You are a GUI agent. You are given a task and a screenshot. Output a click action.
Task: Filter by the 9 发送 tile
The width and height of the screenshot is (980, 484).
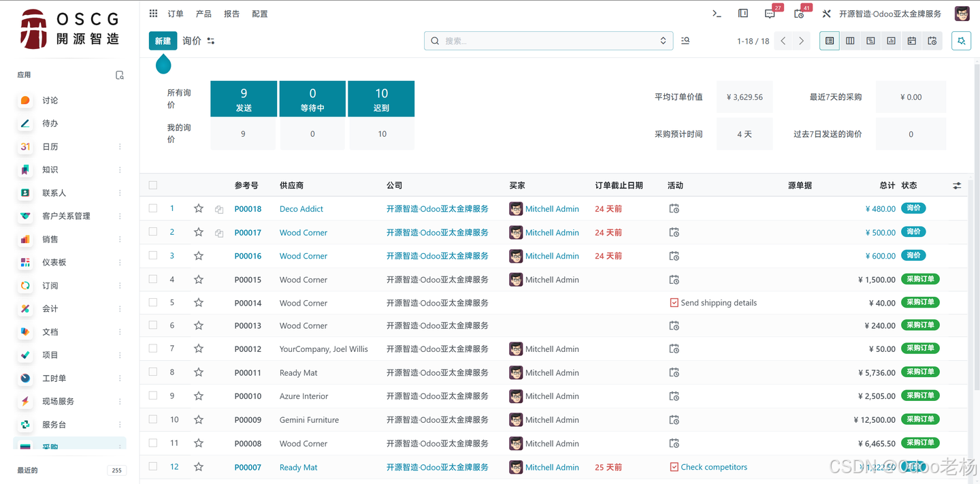tap(244, 99)
